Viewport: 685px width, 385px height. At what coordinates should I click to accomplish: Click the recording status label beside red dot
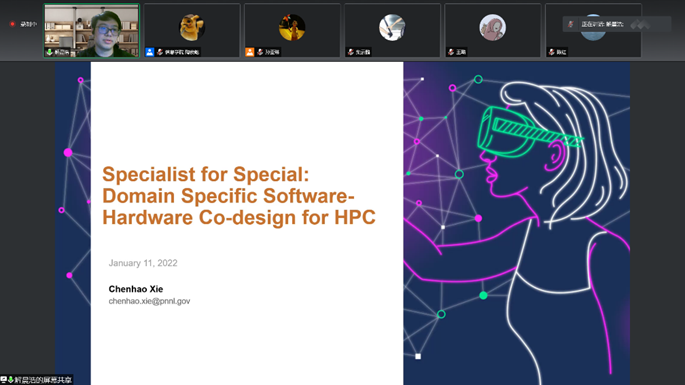28,24
